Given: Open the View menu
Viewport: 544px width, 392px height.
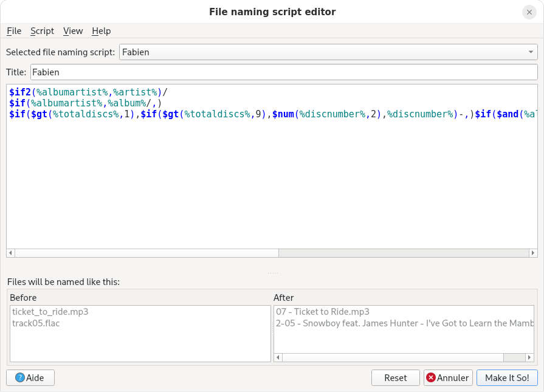Looking at the screenshot, I should click(73, 31).
